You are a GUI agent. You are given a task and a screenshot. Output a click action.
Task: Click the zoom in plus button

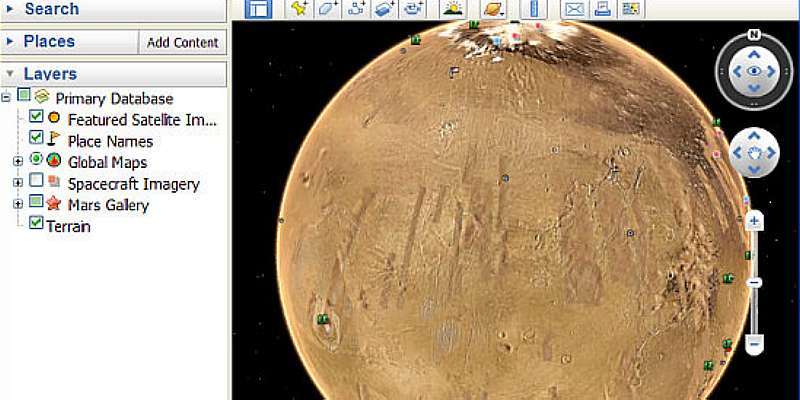(755, 220)
